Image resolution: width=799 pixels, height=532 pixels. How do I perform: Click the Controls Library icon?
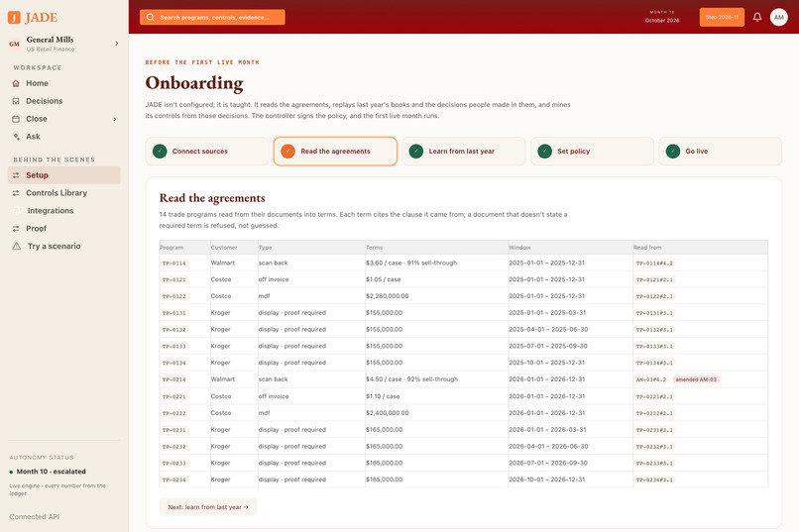16,193
